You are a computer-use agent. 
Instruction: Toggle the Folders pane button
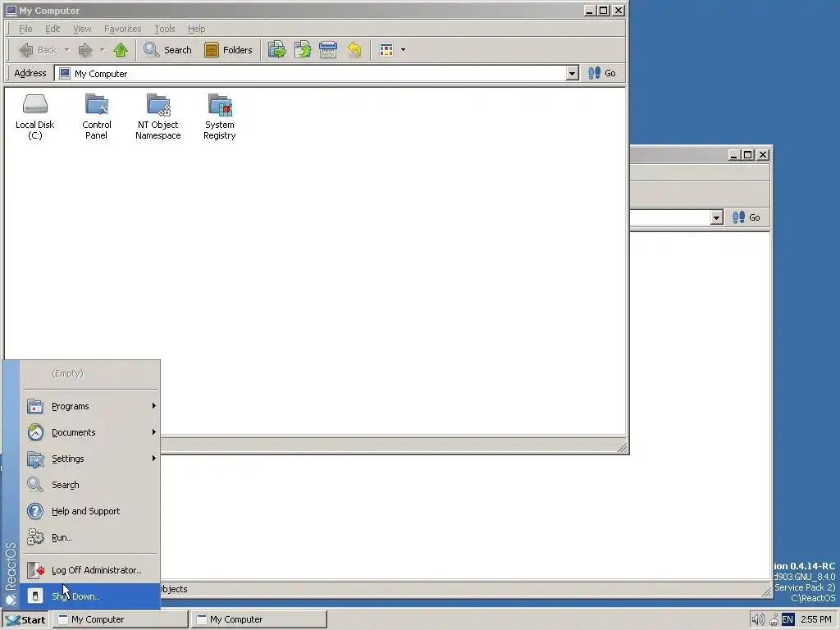(228, 50)
